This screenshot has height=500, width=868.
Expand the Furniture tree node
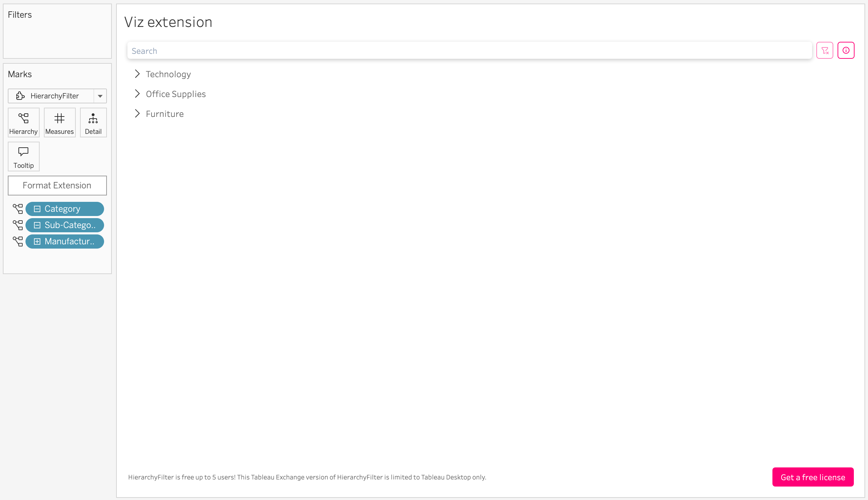tap(137, 114)
